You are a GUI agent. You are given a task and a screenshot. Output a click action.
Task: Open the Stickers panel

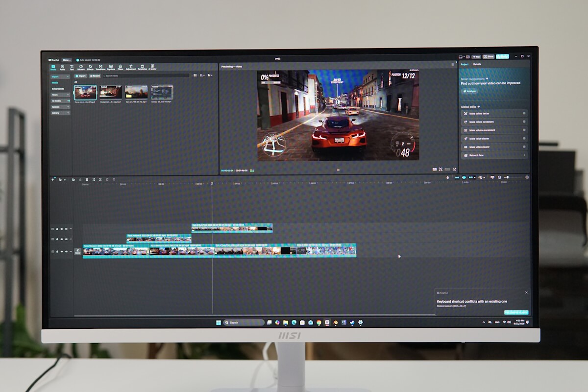click(81, 67)
